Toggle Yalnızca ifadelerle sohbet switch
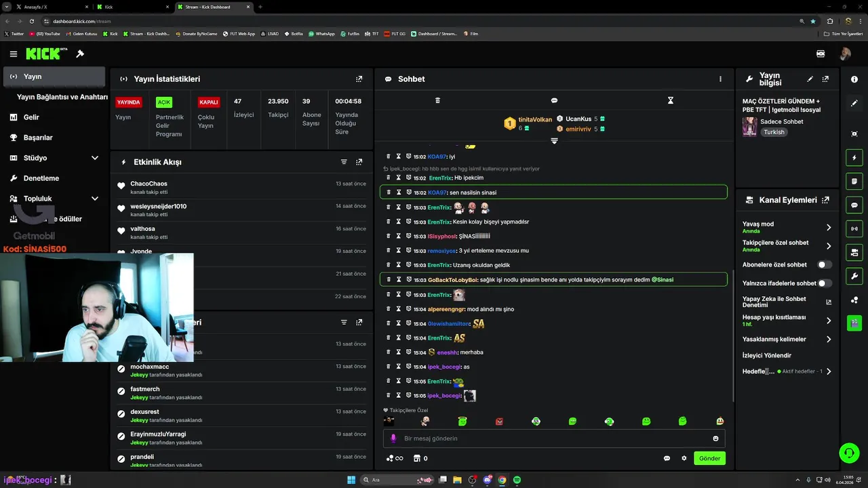The width and height of the screenshot is (868, 488). (x=824, y=283)
